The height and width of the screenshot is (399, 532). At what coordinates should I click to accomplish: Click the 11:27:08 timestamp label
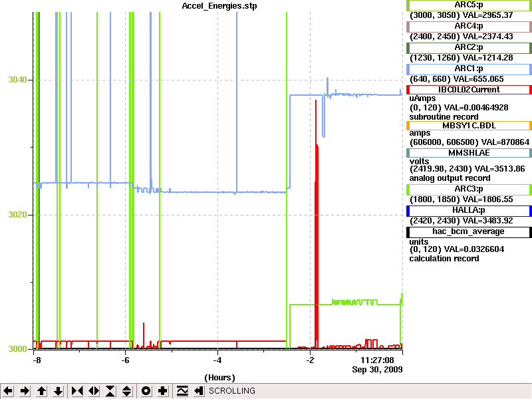tap(377, 360)
